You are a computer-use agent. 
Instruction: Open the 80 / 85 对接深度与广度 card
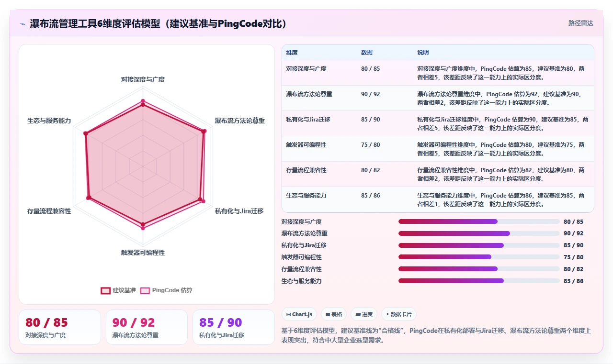click(x=60, y=327)
